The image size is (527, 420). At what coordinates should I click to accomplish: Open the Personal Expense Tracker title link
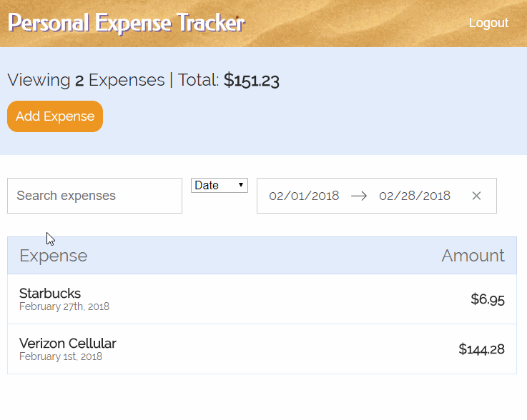click(127, 23)
